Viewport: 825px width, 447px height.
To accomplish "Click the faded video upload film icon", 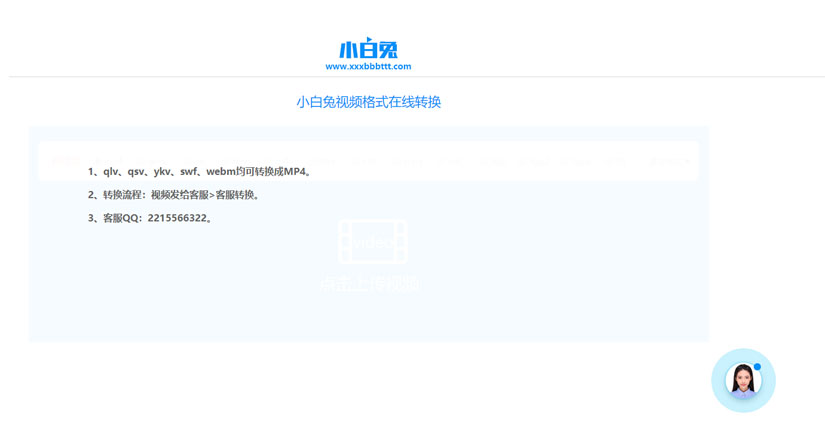I will tap(373, 242).
